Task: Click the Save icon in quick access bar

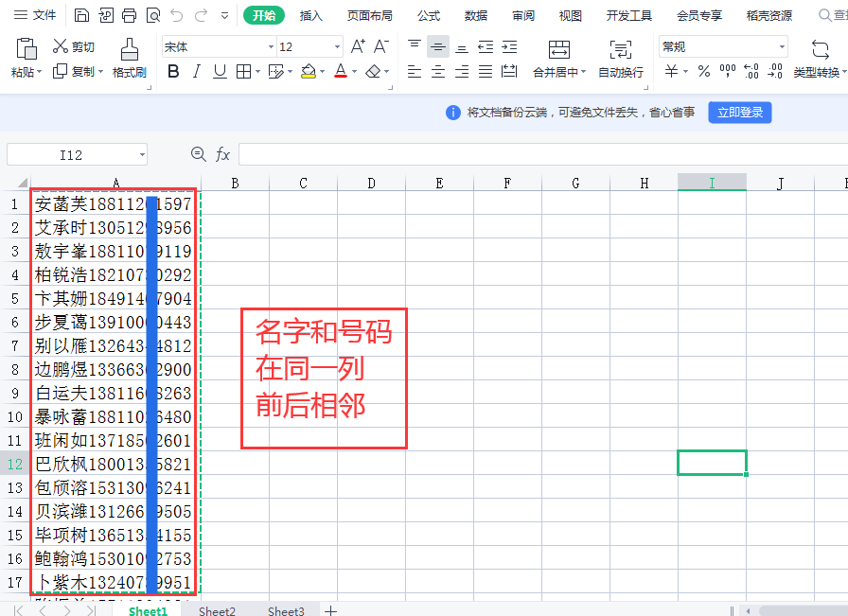Action: point(81,15)
